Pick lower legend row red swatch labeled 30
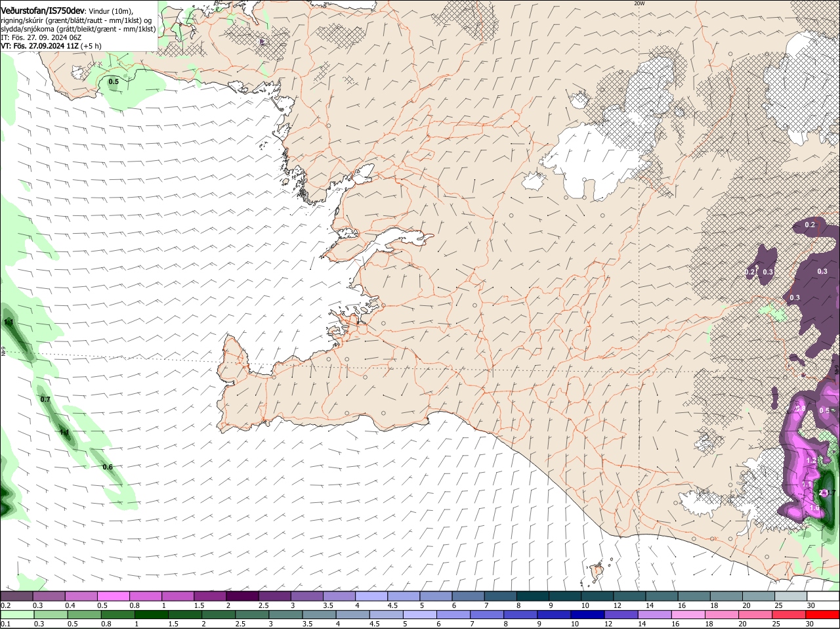 [823, 615]
